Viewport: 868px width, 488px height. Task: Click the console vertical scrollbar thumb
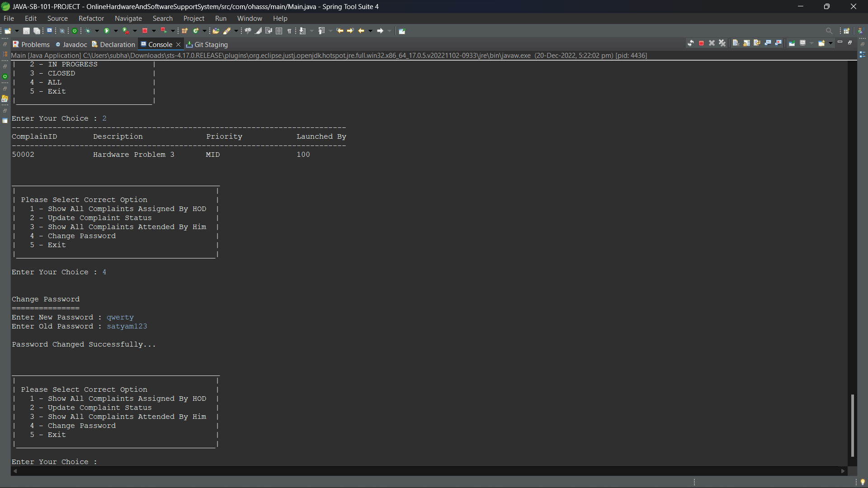pos(852,425)
